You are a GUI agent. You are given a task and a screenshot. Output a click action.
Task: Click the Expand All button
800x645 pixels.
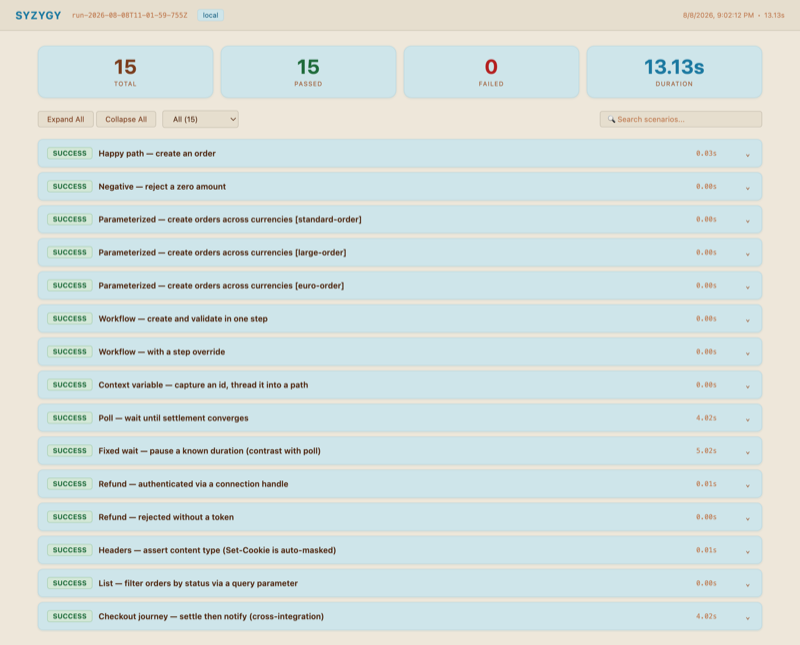(65, 119)
